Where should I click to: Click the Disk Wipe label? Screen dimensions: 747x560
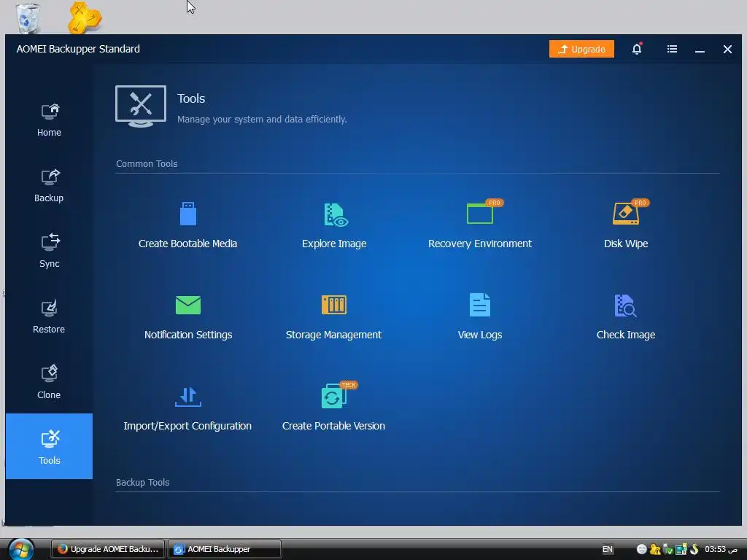click(625, 244)
